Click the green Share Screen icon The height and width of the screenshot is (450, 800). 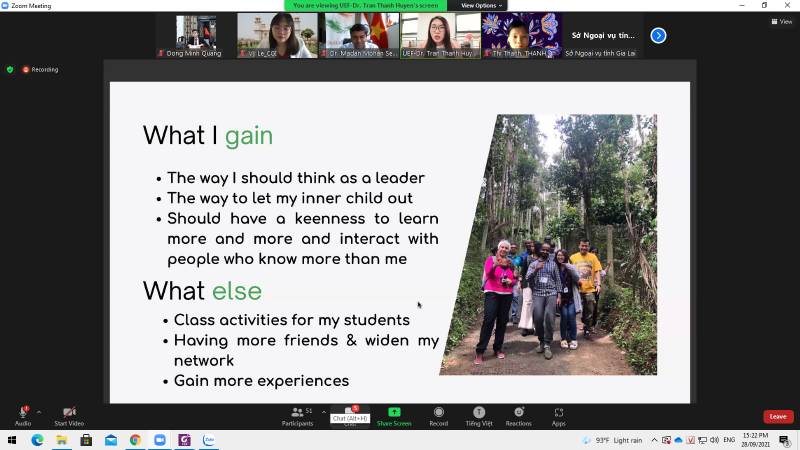394,413
